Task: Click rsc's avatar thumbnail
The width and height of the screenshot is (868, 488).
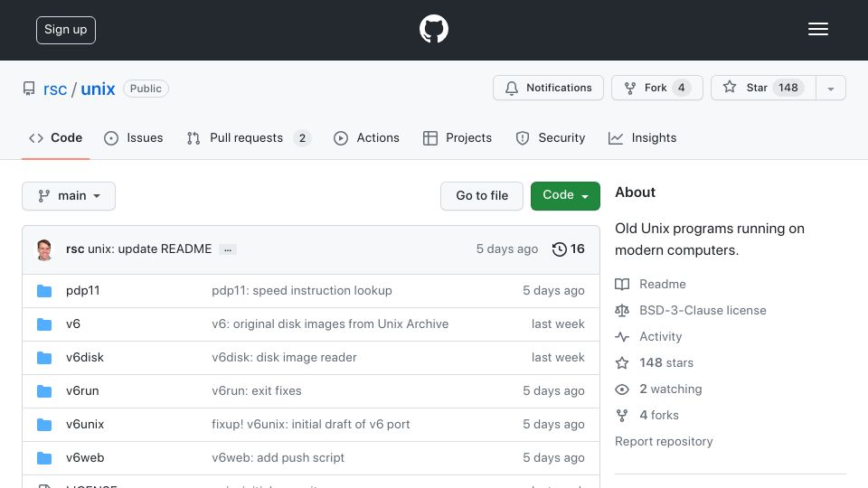Action: pos(44,249)
